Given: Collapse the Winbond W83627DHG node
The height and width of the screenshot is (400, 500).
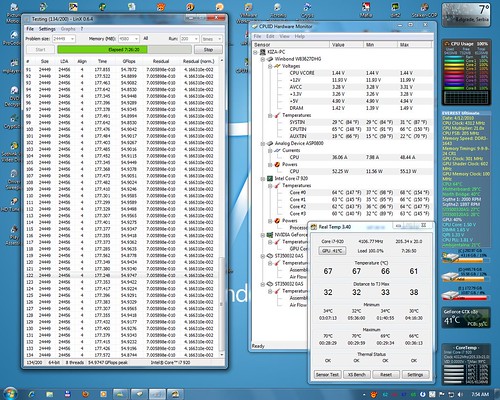Looking at the screenshot, I should point(263,59).
